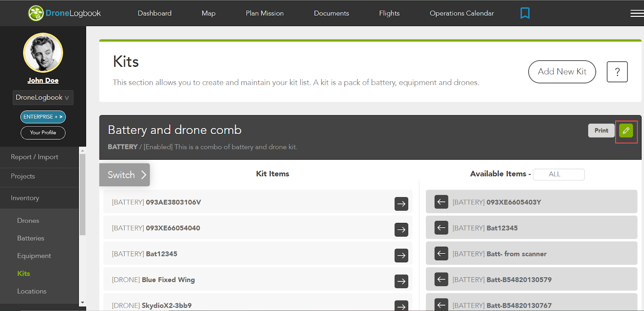The height and width of the screenshot is (311, 644).
Task: Click the ENTERPRISE + plan button
Action: [43, 117]
